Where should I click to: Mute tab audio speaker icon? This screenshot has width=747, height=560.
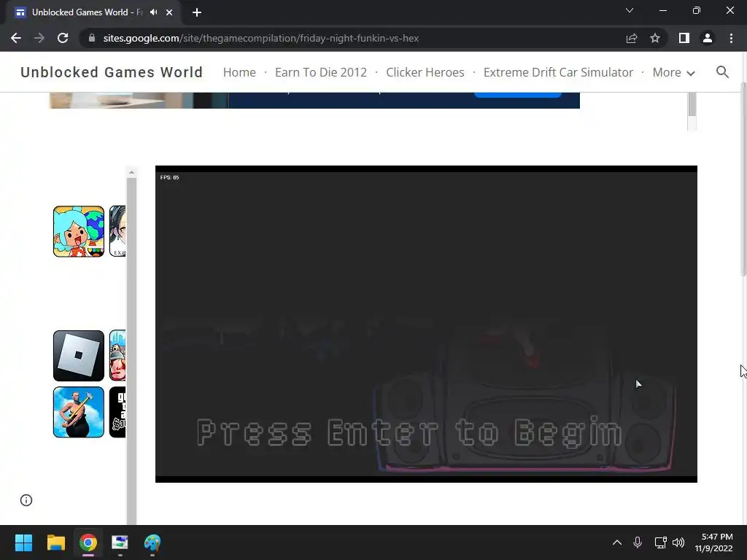(x=153, y=12)
